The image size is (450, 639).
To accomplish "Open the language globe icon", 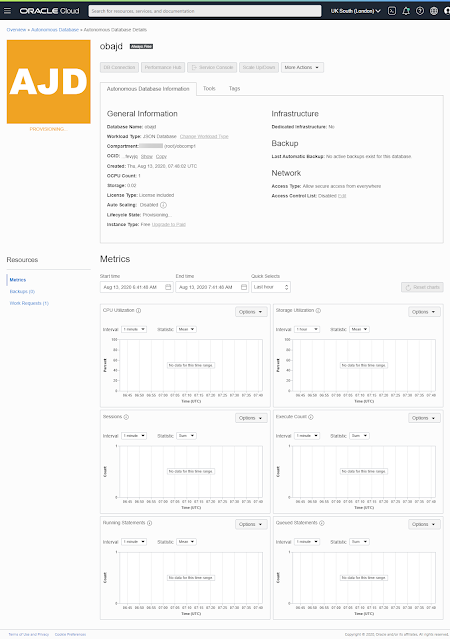I will click(x=434, y=11).
